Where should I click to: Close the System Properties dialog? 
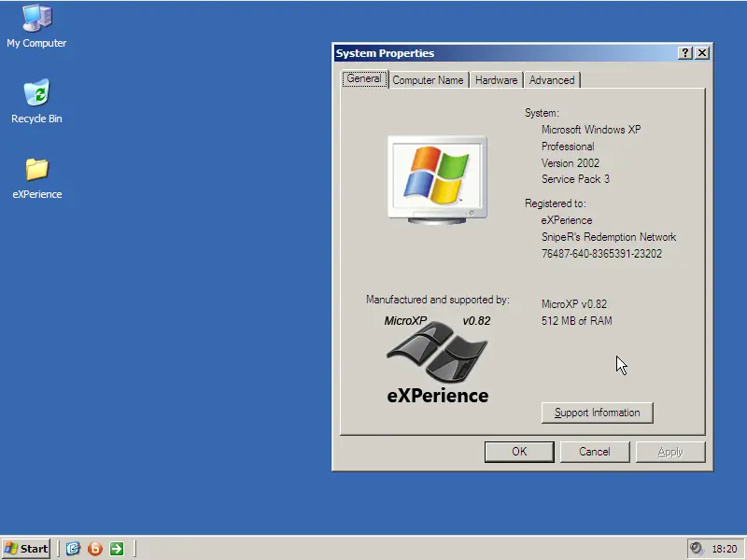pos(702,53)
